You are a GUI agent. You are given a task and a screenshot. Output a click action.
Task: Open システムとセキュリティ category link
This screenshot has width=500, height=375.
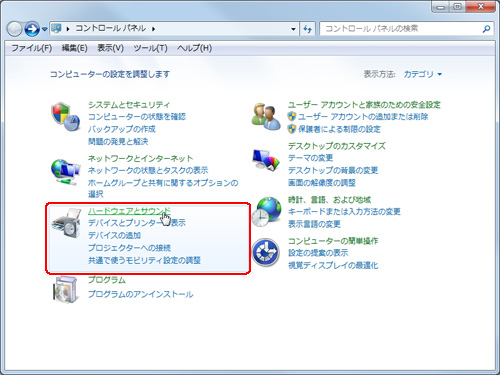click(x=129, y=105)
